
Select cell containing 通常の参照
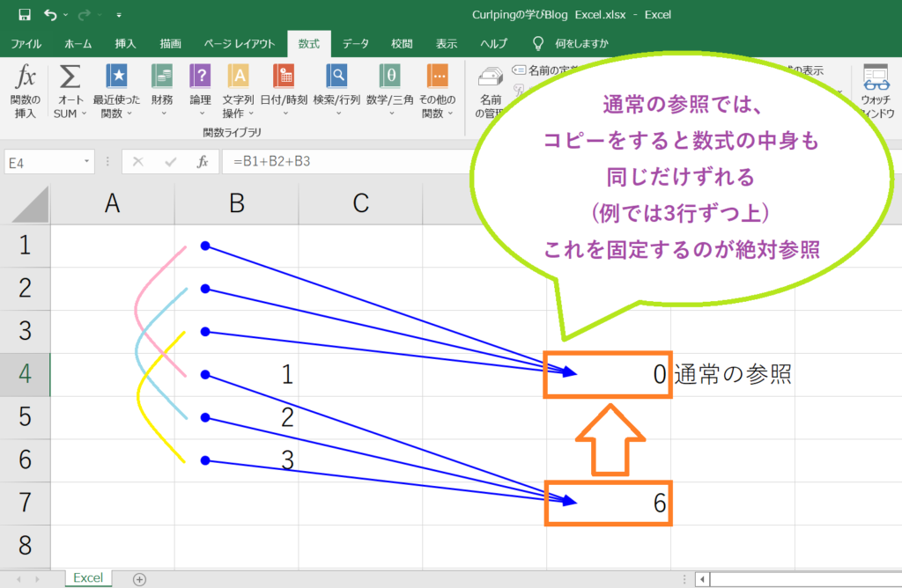point(733,374)
